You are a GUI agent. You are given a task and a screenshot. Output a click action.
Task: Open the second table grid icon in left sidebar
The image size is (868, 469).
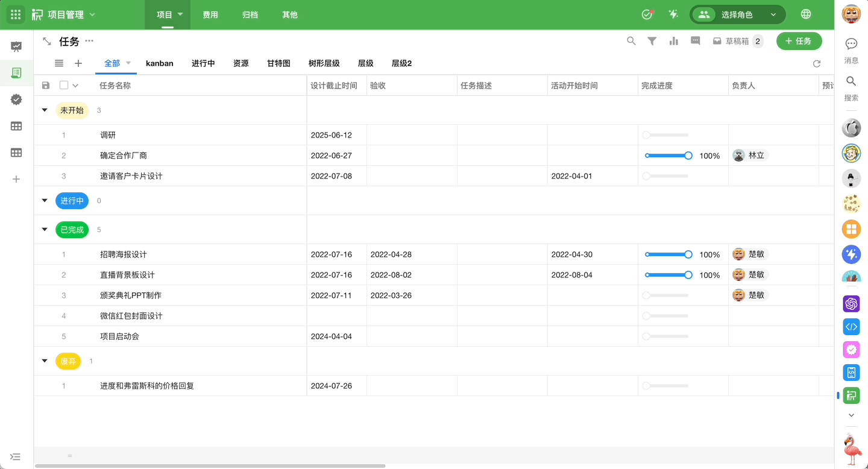click(16, 153)
